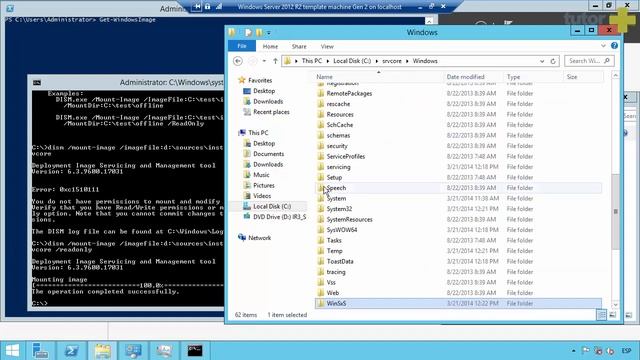The height and width of the screenshot is (360, 640).
Task: Click srvcore in address breadcrumb
Action: 392,61
